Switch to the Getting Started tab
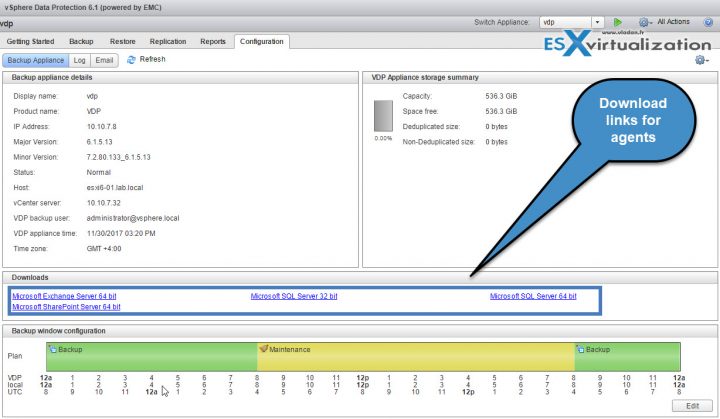Image resolution: width=720 pixels, height=419 pixels. (30, 41)
